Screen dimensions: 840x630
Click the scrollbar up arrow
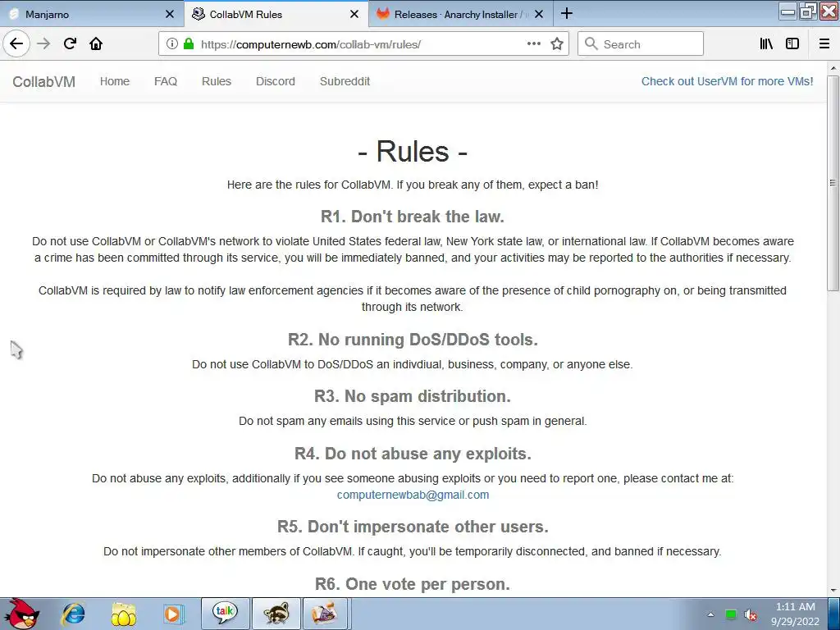[833, 69]
